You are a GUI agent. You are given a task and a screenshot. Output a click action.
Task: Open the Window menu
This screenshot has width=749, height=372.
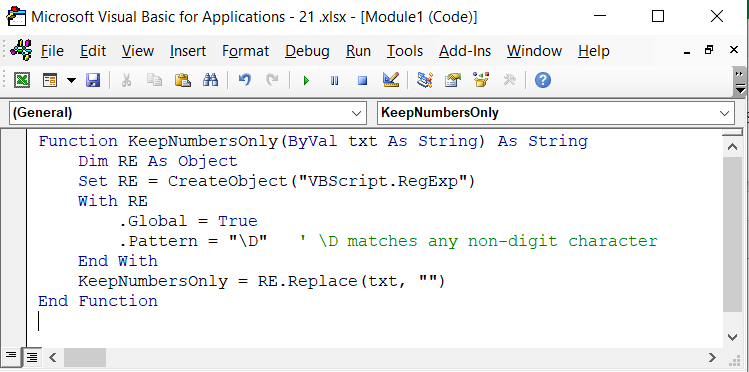[x=534, y=51]
